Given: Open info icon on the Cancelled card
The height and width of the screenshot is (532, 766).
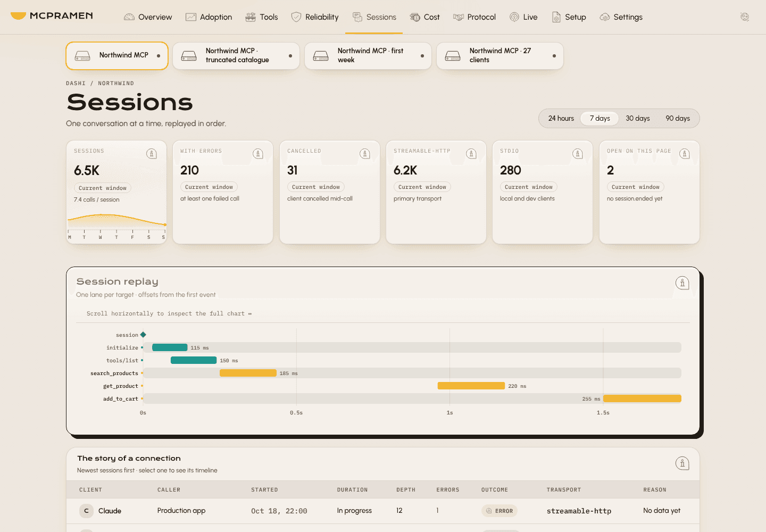Looking at the screenshot, I should (365, 154).
